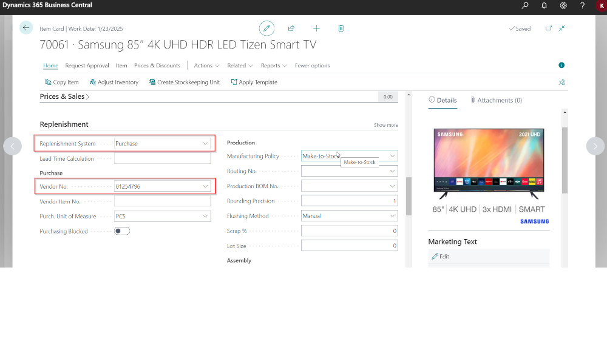Click the Vendor Item No. field
This screenshot has height=364, width=607.
(163, 201)
